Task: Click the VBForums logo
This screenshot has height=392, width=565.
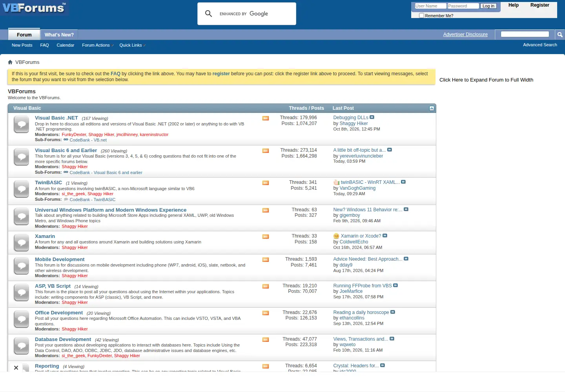Action: coord(34,7)
